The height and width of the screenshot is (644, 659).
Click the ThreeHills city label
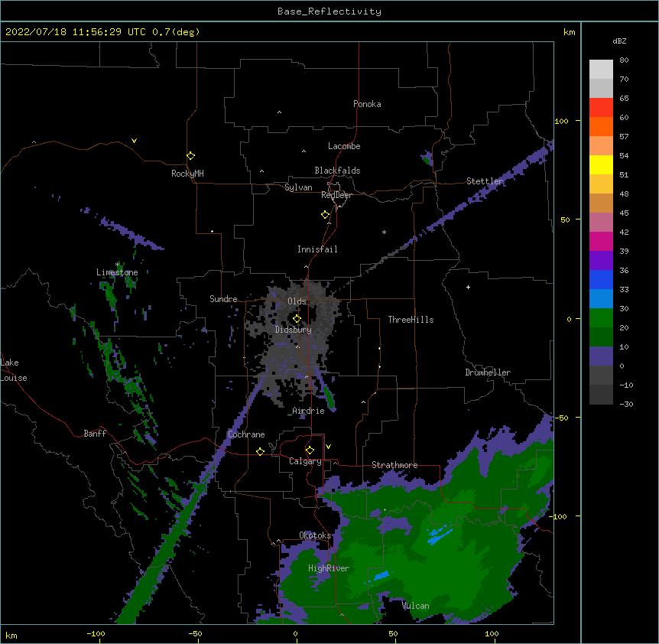[411, 320]
